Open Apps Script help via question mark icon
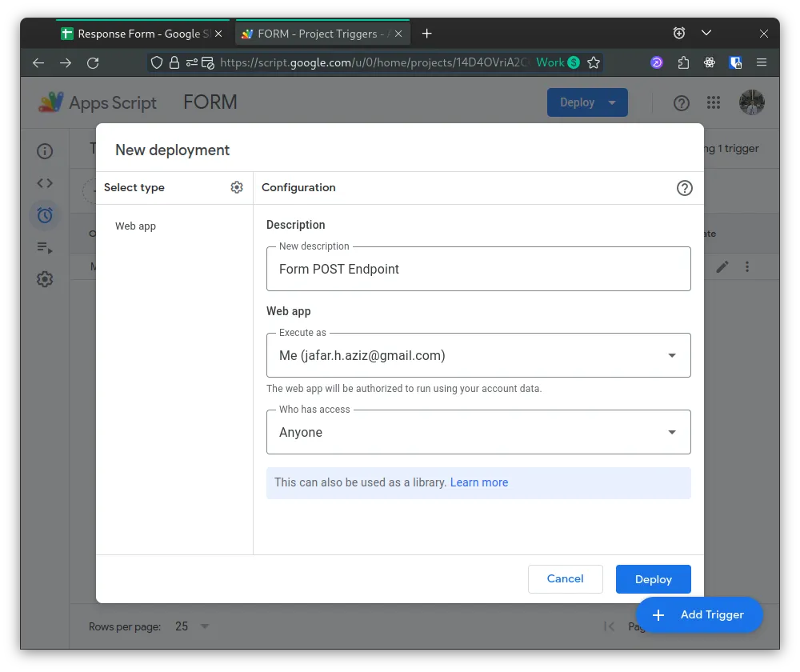 point(681,102)
